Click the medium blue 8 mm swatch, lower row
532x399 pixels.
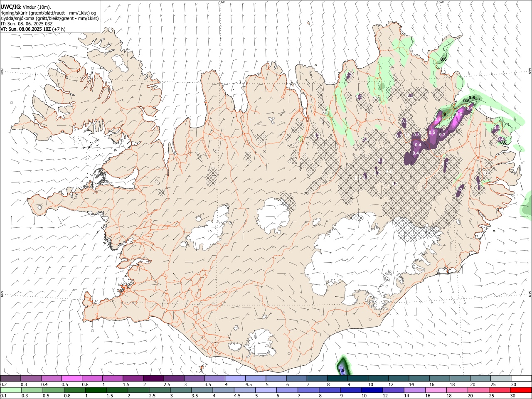pyautogui.click(x=330, y=390)
